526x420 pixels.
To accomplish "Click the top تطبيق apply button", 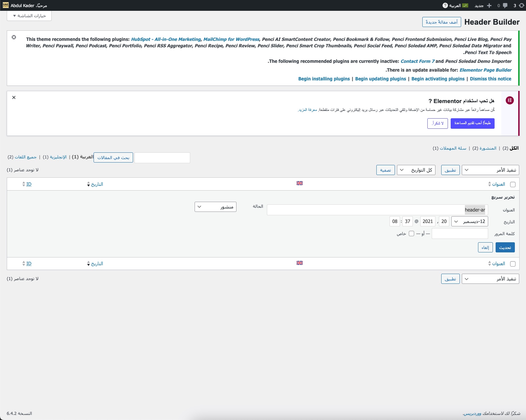I will 450,170.
